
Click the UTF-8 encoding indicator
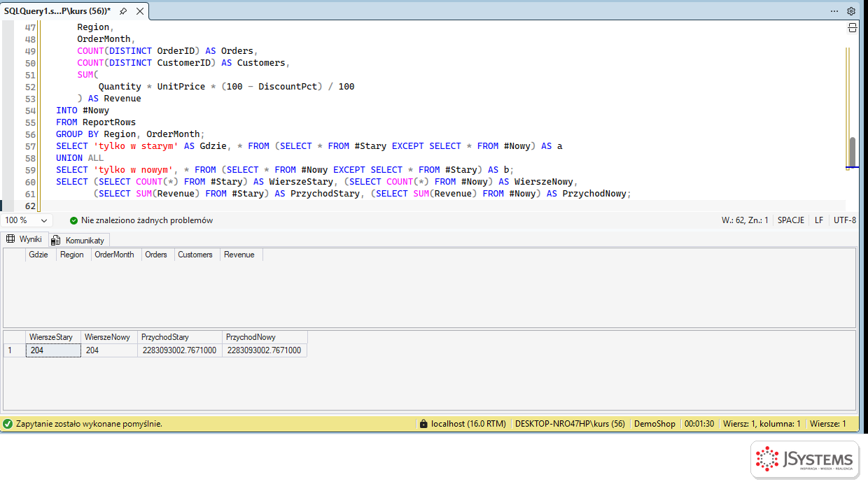tap(845, 220)
